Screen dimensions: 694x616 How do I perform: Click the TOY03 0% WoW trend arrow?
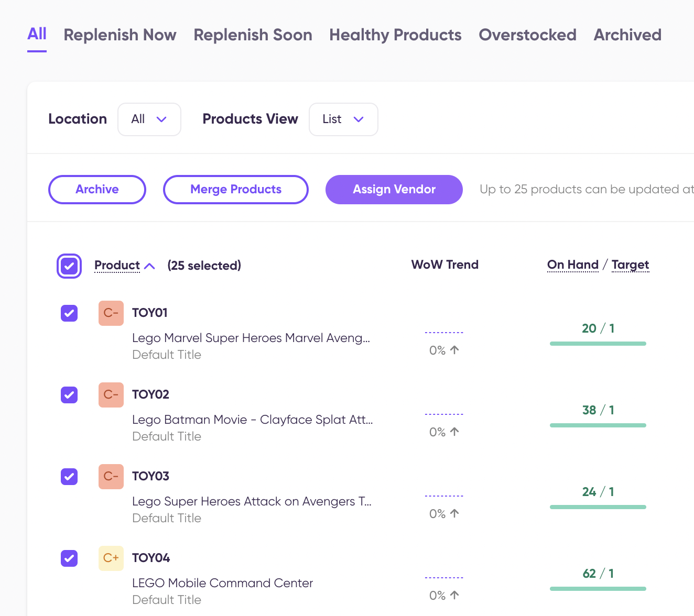(x=454, y=513)
